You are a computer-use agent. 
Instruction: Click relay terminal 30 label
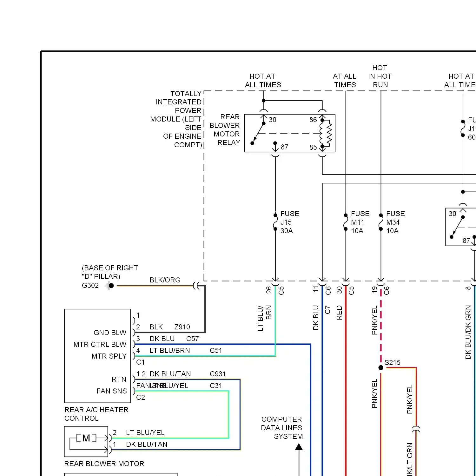coord(273,120)
